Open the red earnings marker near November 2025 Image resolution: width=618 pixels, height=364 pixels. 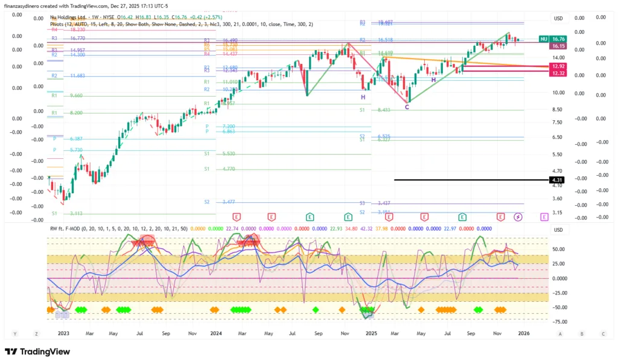pos(500,217)
